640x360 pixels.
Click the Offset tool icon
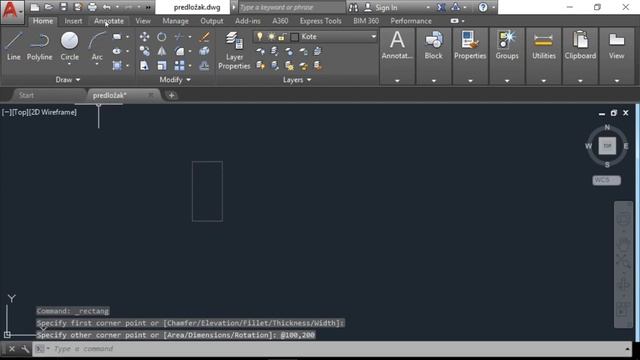[x=204, y=65]
